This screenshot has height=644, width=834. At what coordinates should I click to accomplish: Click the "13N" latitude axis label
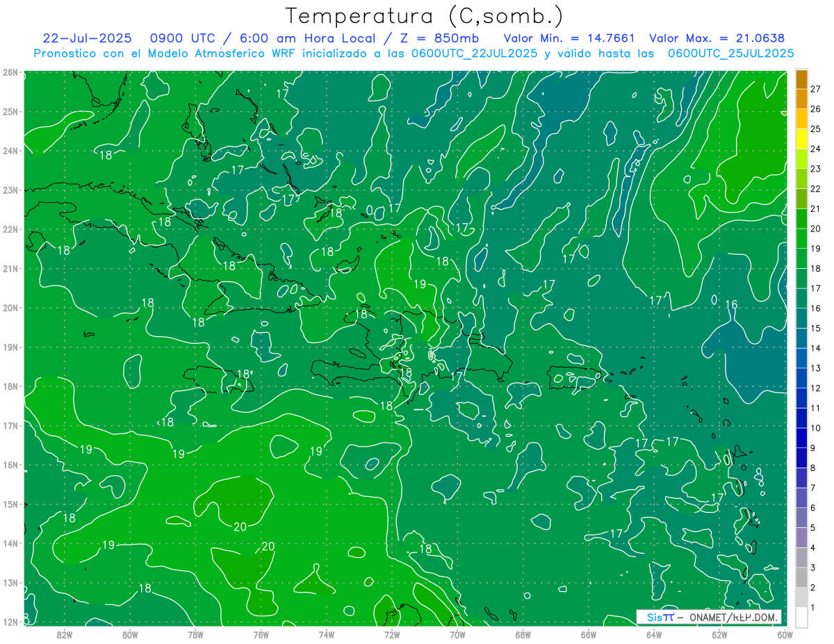[10, 582]
